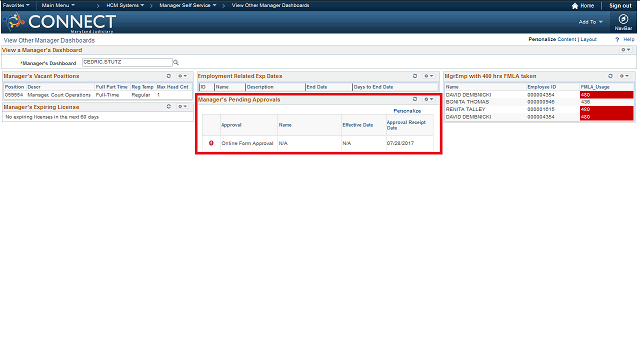Click Effective Date column header in approvals
The image size is (640, 360).
(358, 125)
